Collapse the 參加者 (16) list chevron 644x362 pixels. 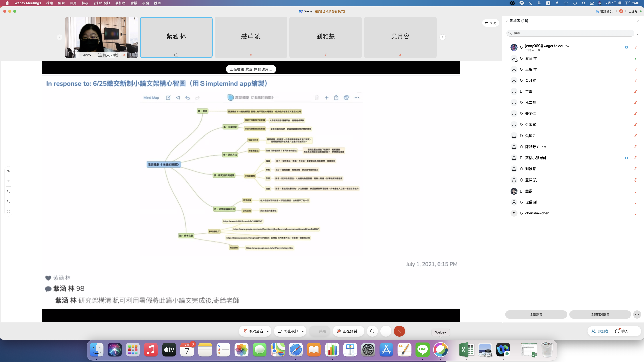507,21
